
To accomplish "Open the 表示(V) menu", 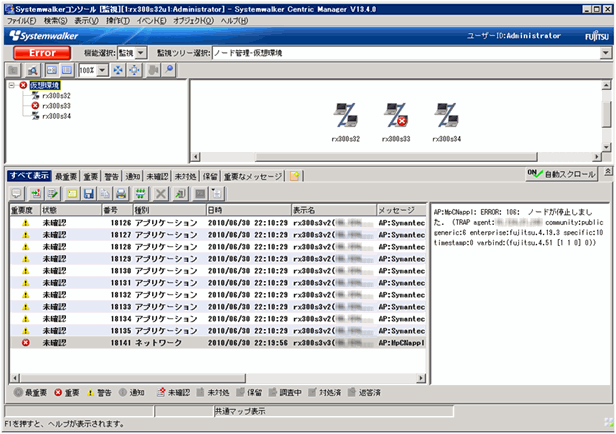I will tap(86, 20).
